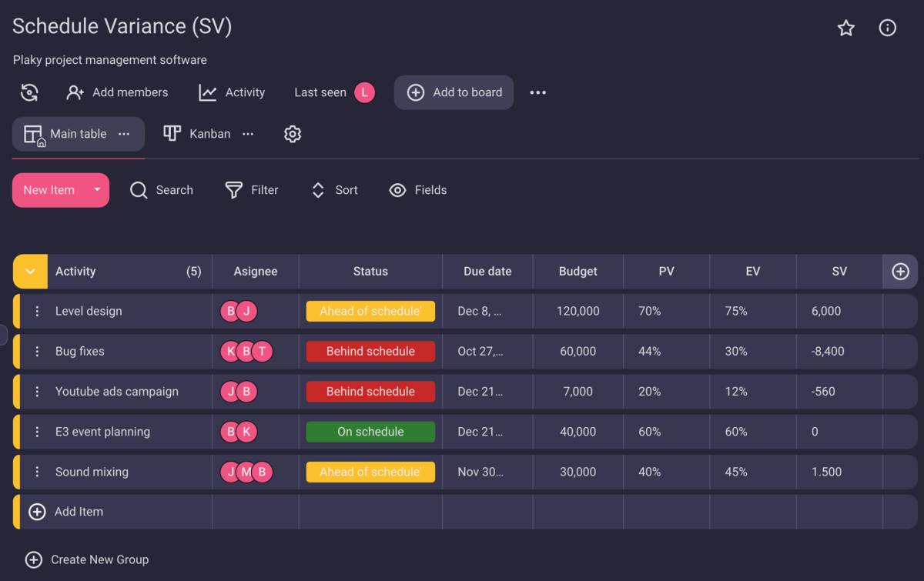Click Create New Group

coord(86,559)
